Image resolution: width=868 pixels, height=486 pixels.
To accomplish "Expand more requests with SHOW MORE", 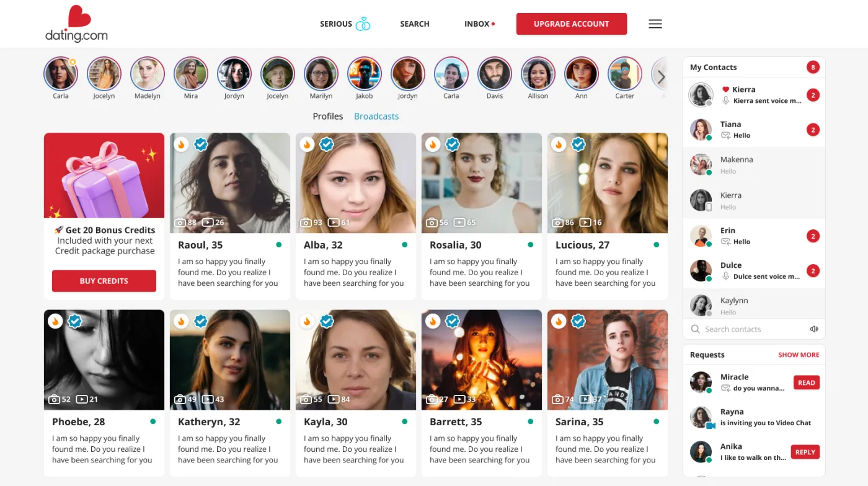I will click(799, 355).
